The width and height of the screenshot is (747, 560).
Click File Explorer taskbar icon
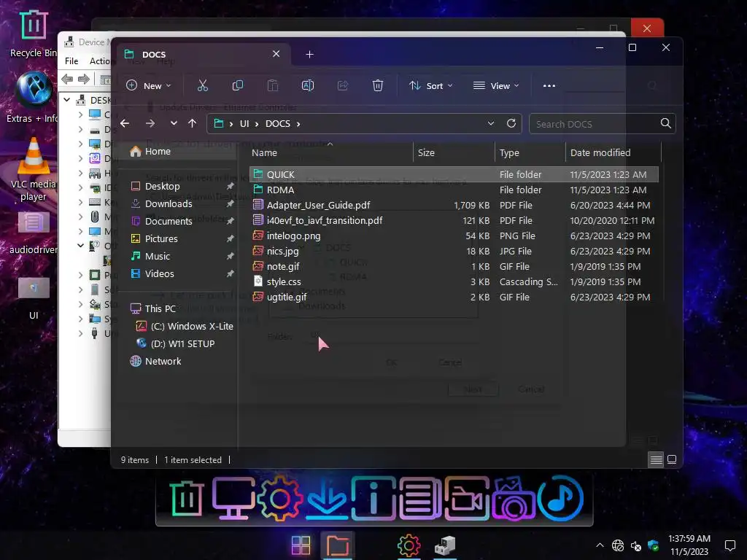337,545
